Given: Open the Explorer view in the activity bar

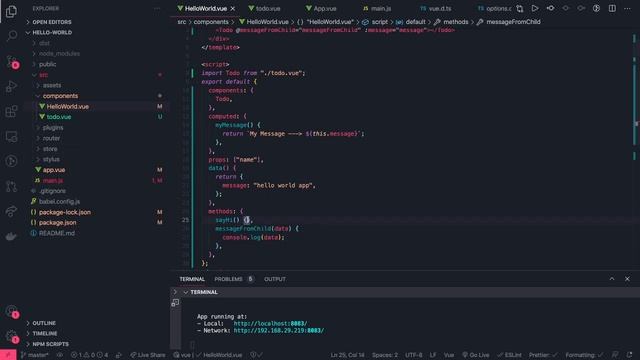Looking at the screenshot, I should (x=11, y=11).
